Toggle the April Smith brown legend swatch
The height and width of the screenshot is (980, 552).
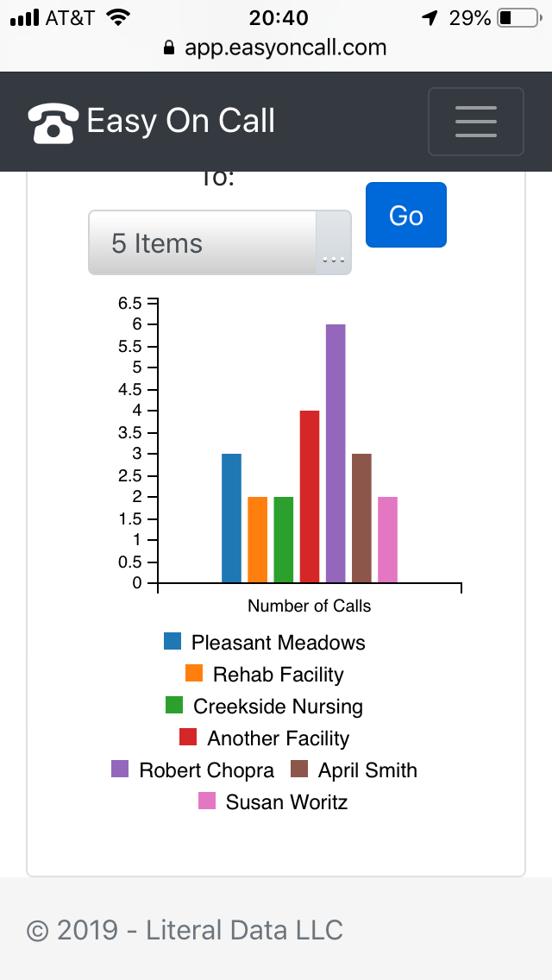pyautogui.click(x=299, y=770)
